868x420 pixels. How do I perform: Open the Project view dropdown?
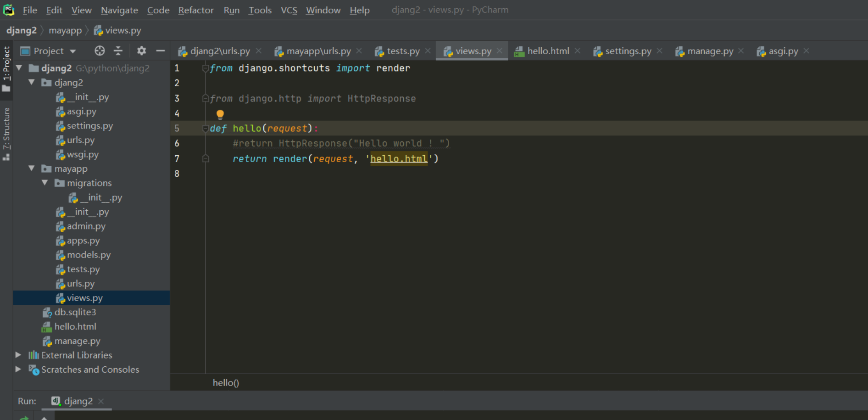point(49,51)
